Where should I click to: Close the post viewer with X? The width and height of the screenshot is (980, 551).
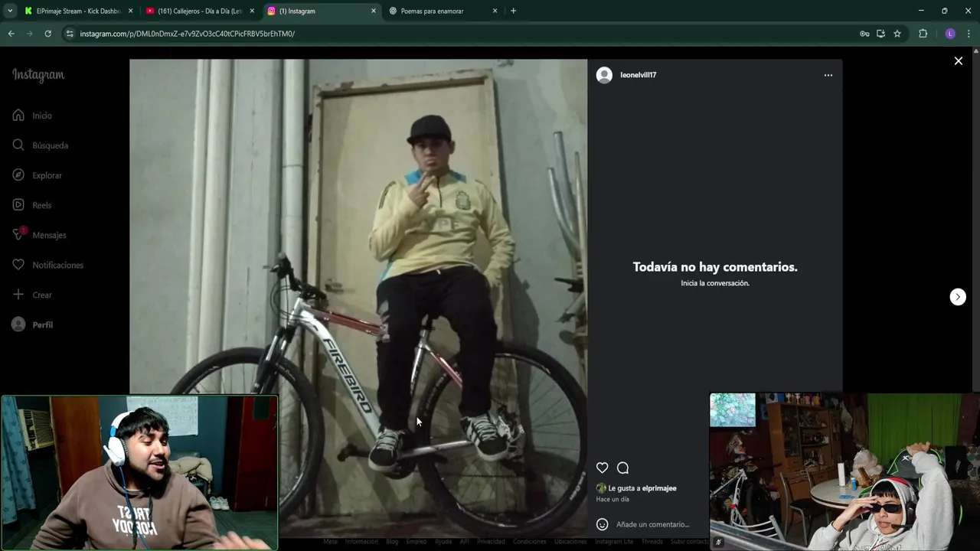point(958,61)
